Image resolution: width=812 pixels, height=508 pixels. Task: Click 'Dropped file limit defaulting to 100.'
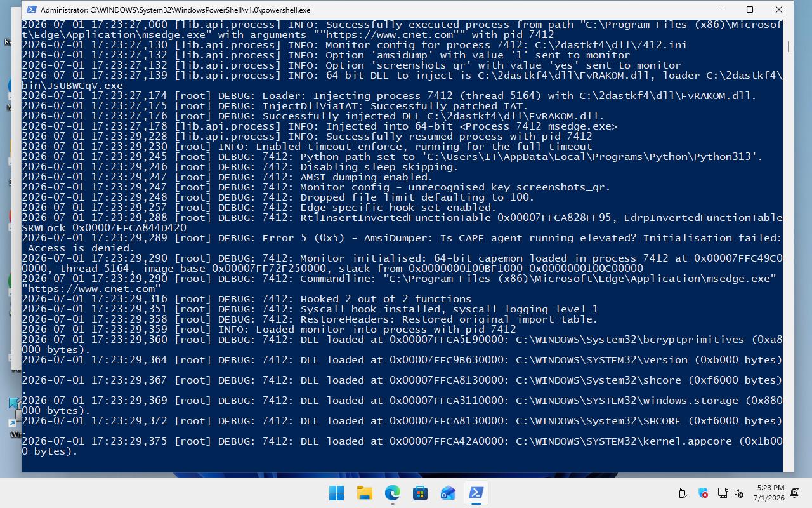point(417,197)
